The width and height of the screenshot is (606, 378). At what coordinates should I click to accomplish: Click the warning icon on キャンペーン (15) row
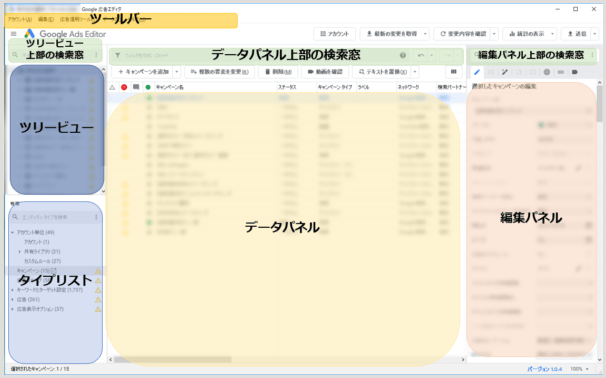(98, 271)
